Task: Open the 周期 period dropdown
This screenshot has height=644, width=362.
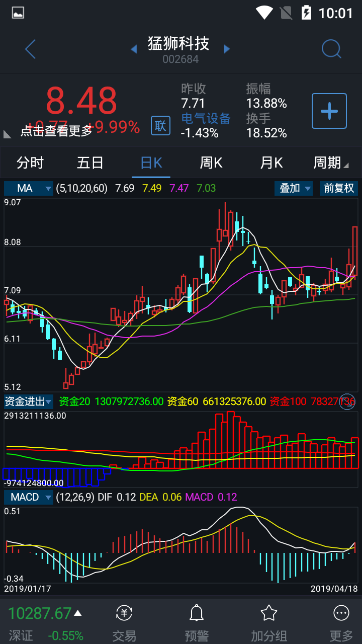Action: (331, 163)
